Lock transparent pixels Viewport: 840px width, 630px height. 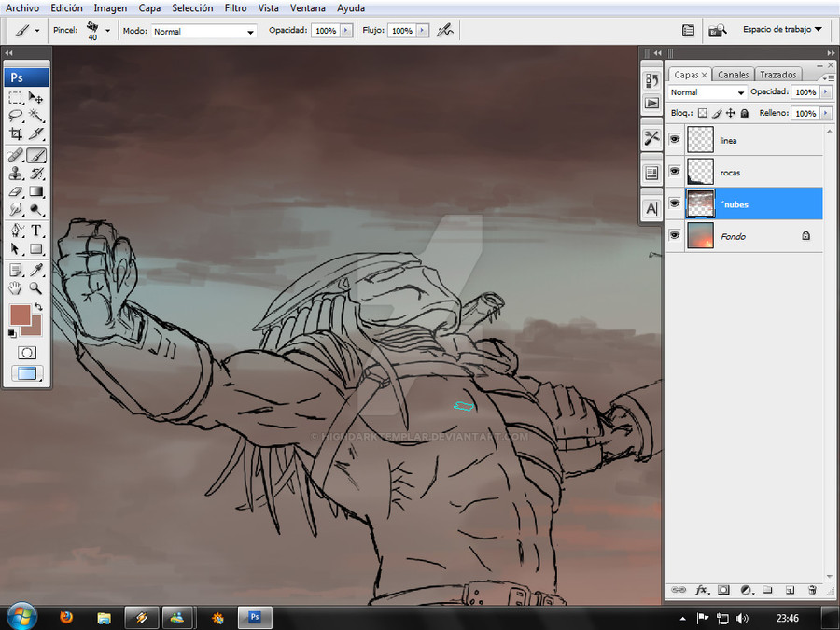(703, 113)
